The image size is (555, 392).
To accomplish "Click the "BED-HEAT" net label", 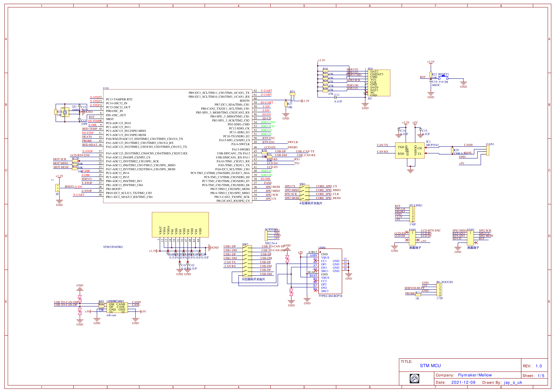I will pos(90,145).
